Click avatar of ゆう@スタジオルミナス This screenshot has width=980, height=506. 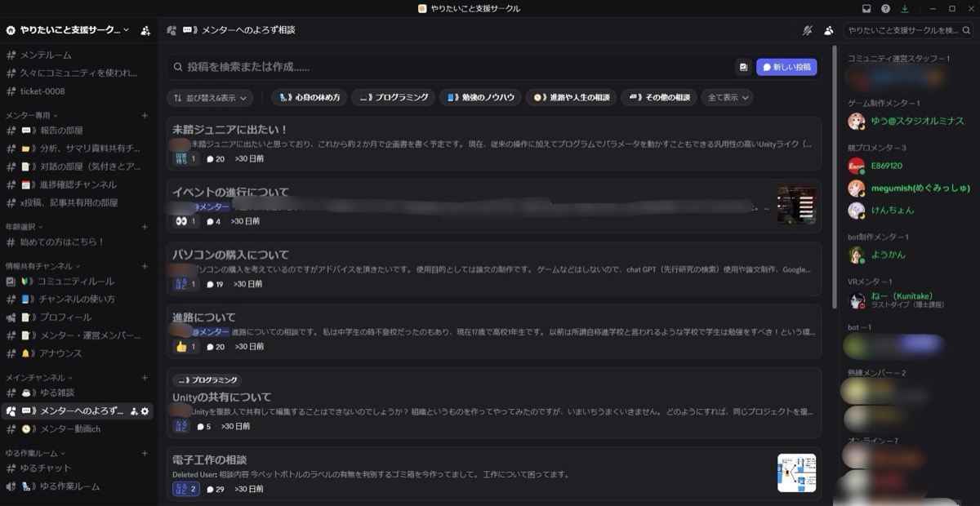click(856, 121)
